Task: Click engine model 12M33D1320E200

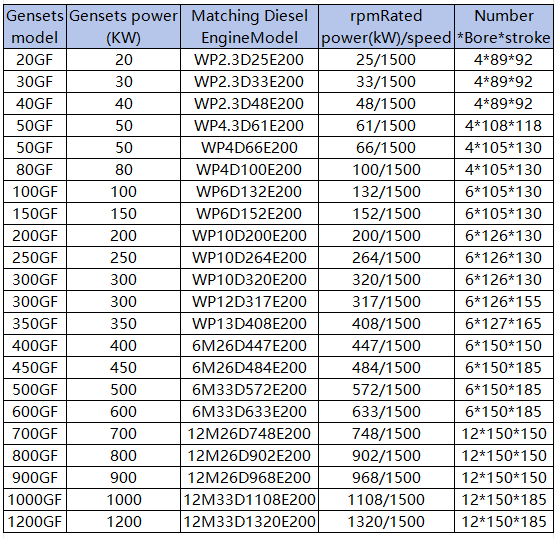Action: click(x=249, y=522)
